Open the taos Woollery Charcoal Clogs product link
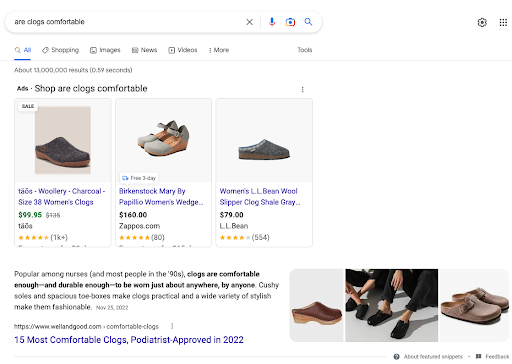Screen dimensions: 512x364 point(61,197)
